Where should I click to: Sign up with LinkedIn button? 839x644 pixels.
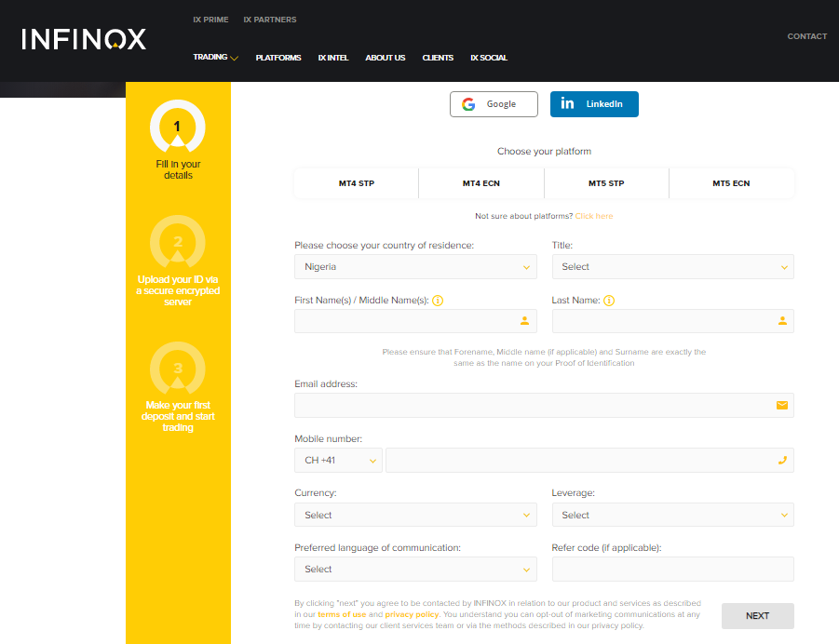pos(594,104)
